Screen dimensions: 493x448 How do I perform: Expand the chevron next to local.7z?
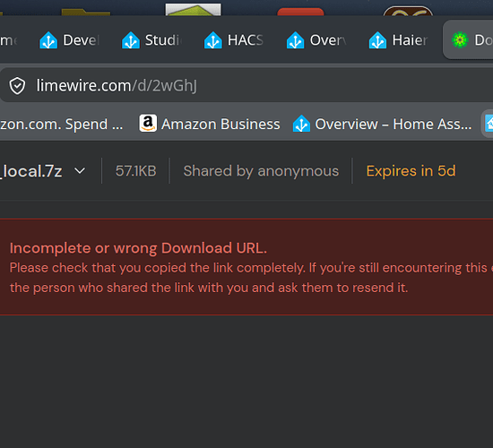click(80, 171)
